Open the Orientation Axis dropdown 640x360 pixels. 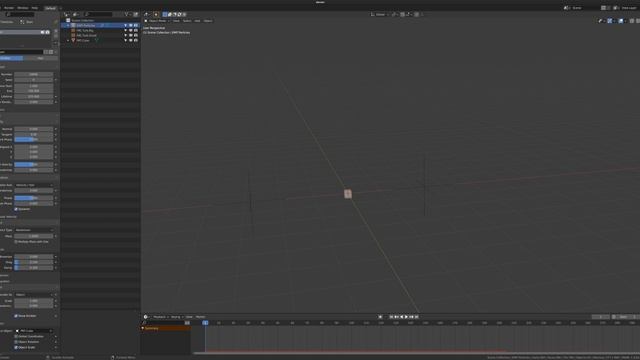pos(34,185)
